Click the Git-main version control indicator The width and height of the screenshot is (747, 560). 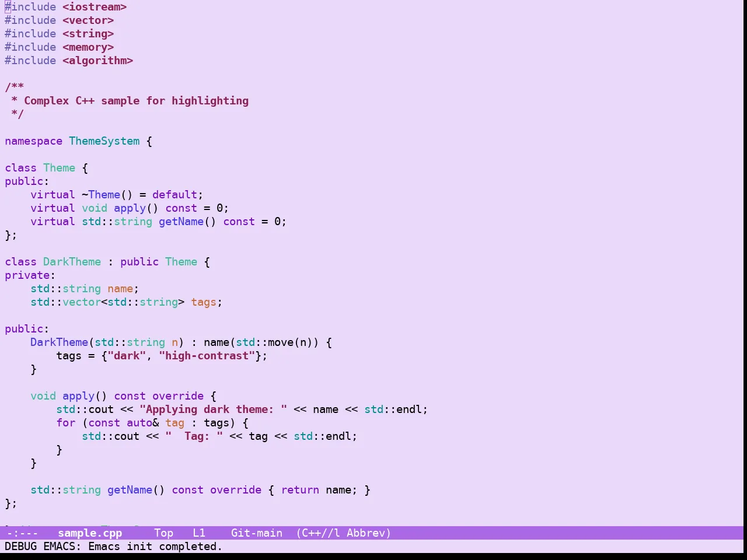click(257, 533)
